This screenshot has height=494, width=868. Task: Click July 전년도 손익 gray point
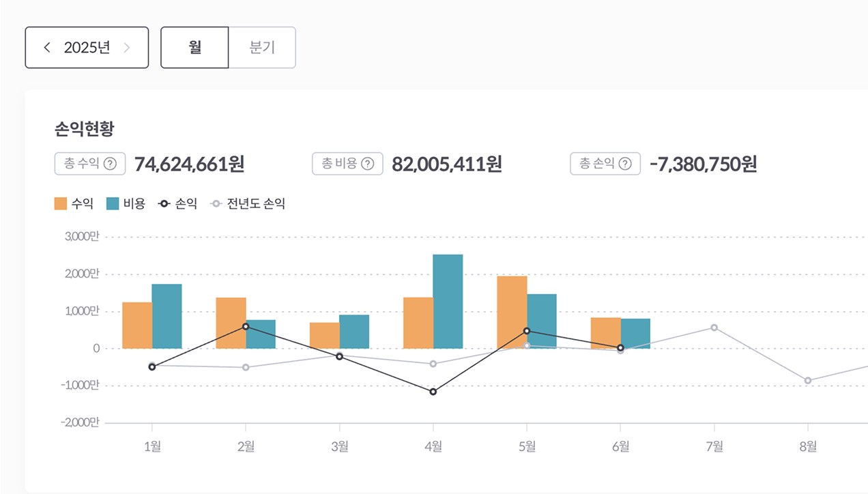tap(714, 328)
